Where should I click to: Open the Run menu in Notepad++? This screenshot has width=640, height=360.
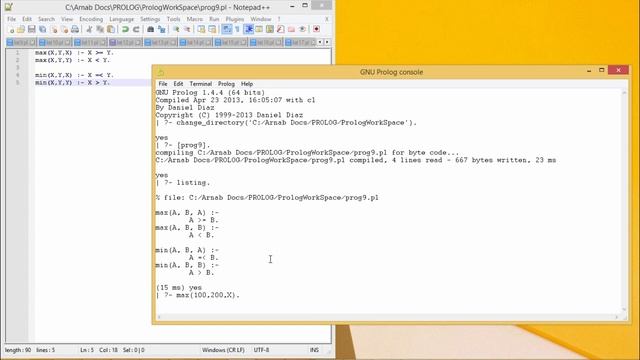[214, 19]
